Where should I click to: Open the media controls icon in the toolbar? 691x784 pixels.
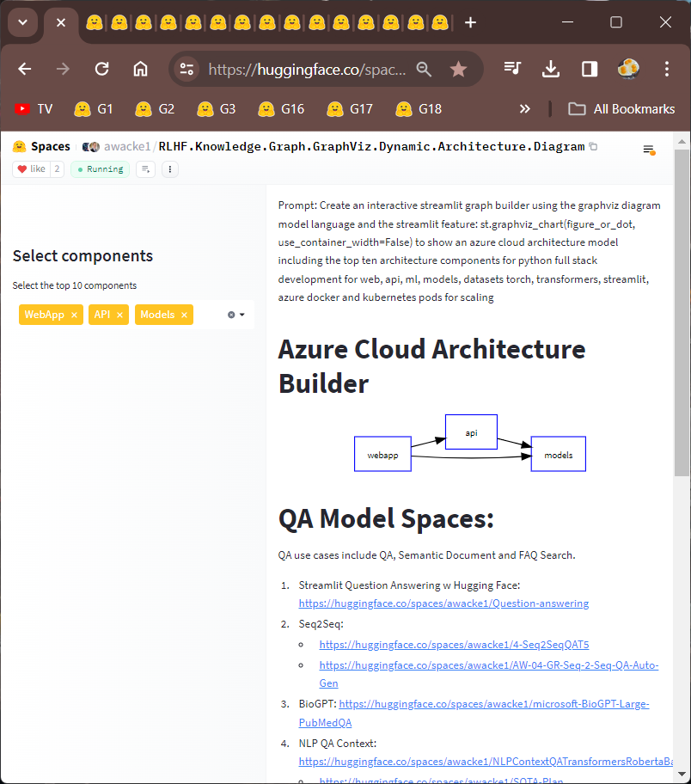(x=513, y=70)
